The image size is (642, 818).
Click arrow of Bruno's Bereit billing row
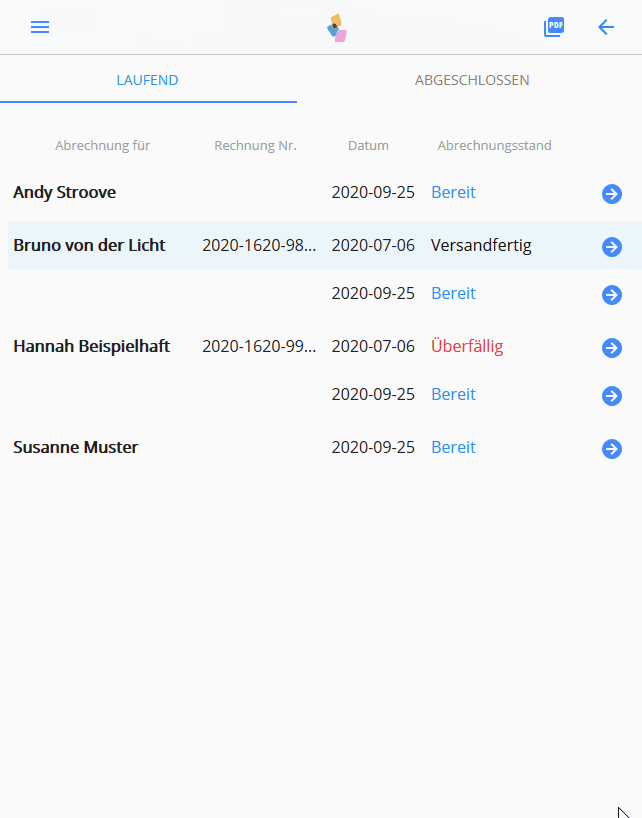612,295
